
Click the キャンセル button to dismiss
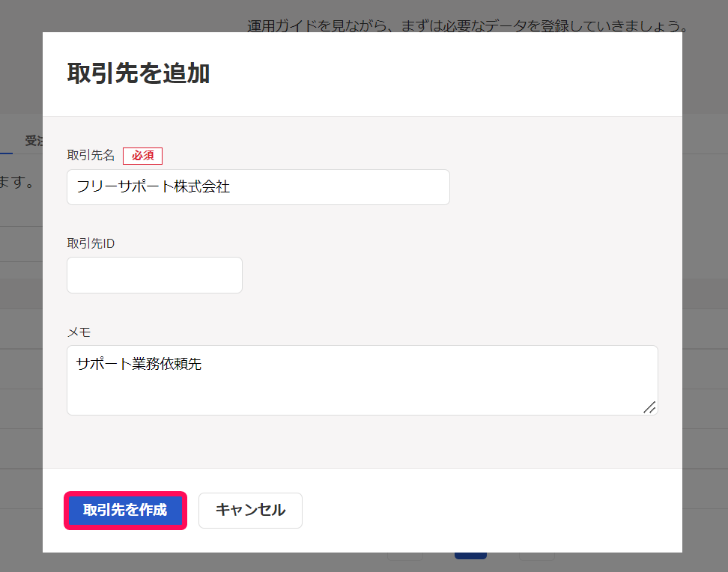point(249,510)
